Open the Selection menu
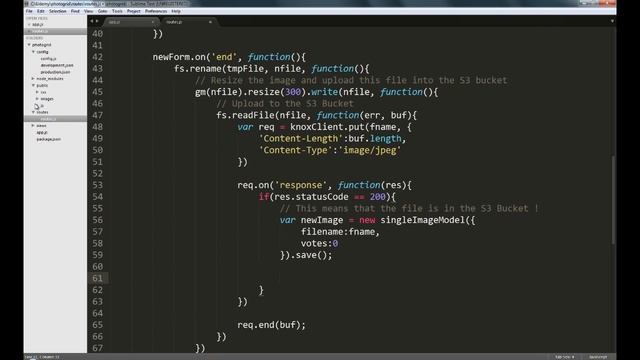 58,11
